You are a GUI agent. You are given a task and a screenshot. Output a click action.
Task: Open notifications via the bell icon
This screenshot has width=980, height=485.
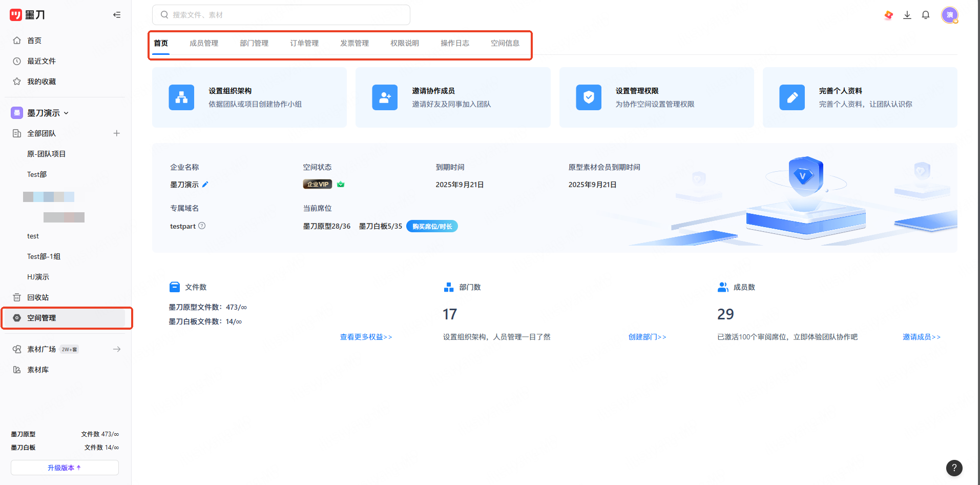tap(926, 15)
